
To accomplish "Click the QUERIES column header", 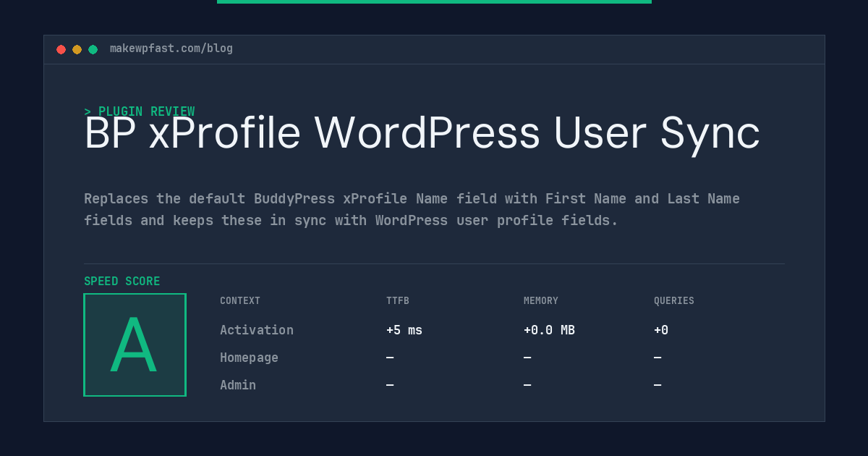I will (674, 301).
